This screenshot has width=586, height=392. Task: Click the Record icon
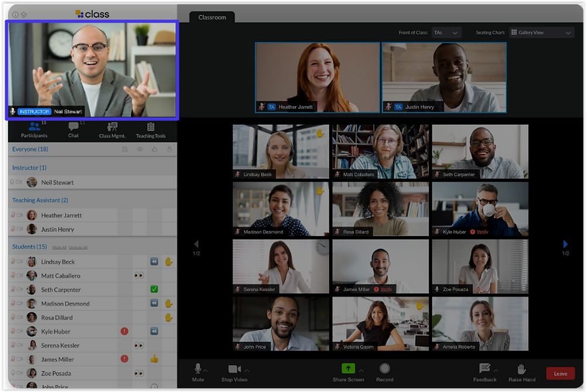click(384, 369)
